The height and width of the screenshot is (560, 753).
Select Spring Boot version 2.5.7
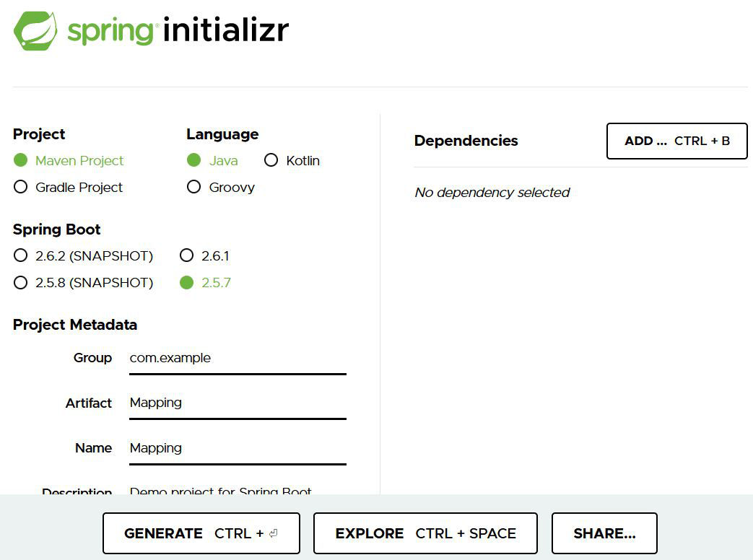(186, 282)
